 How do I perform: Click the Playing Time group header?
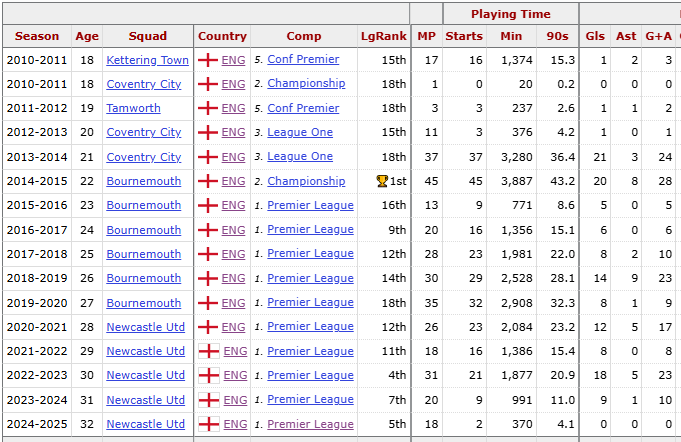point(511,14)
